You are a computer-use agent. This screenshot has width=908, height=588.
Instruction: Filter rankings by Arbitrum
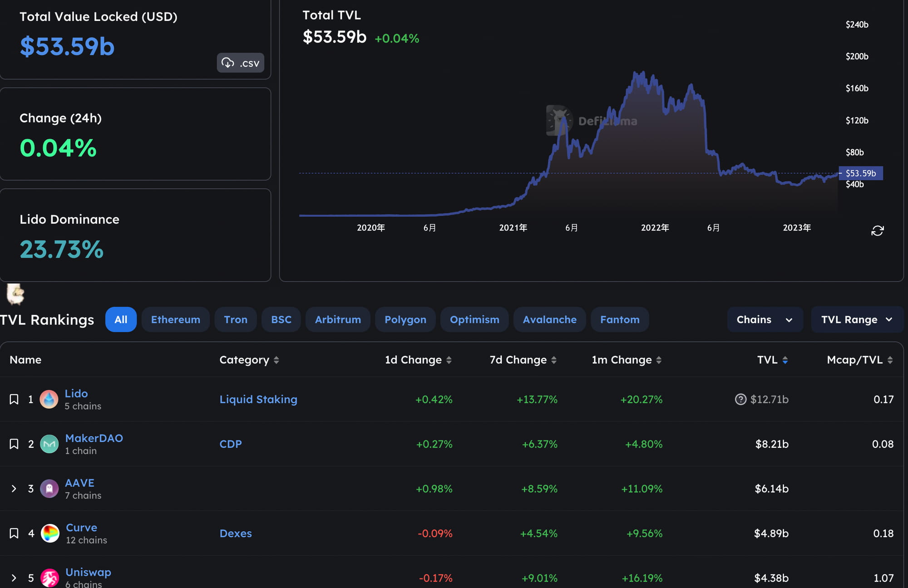pyautogui.click(x=338, y=319)
